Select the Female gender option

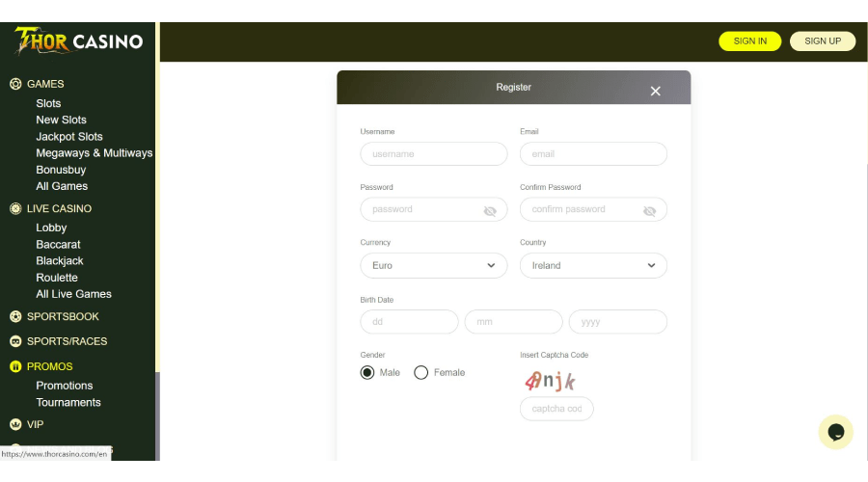click(421, 373)
